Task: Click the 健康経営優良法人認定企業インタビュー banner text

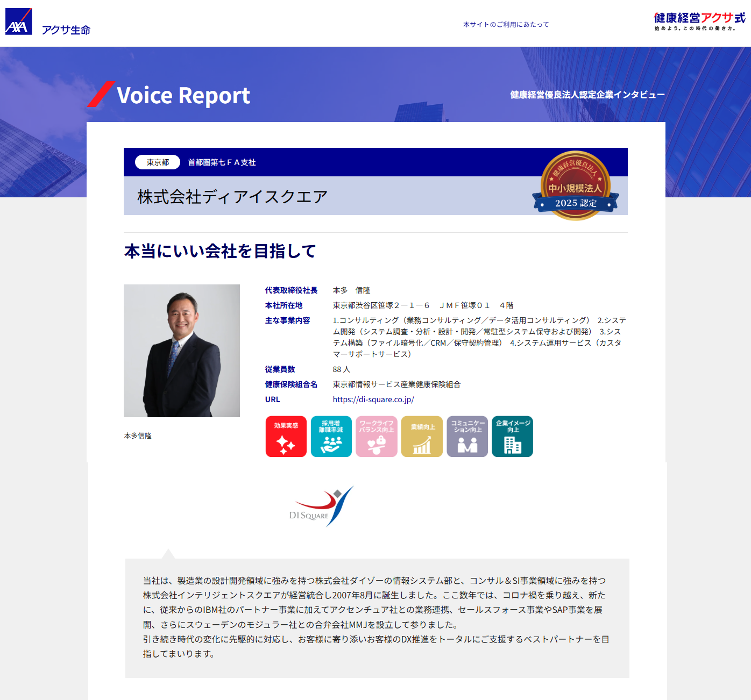Action: click(x=587, y=95)
